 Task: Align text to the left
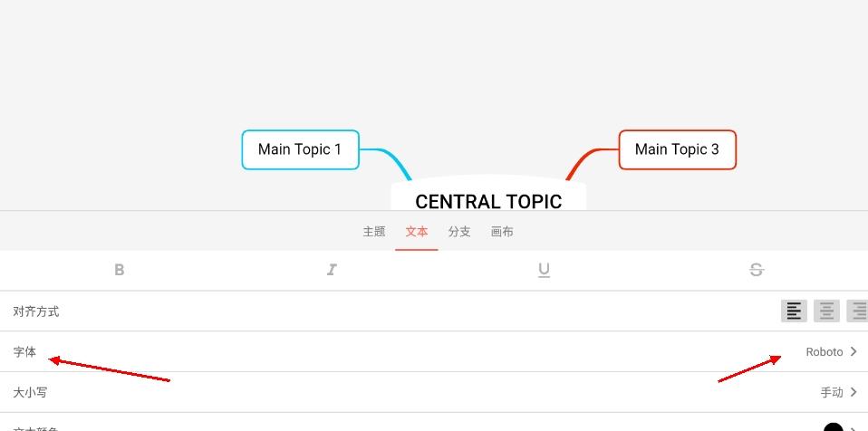point(794,311)
